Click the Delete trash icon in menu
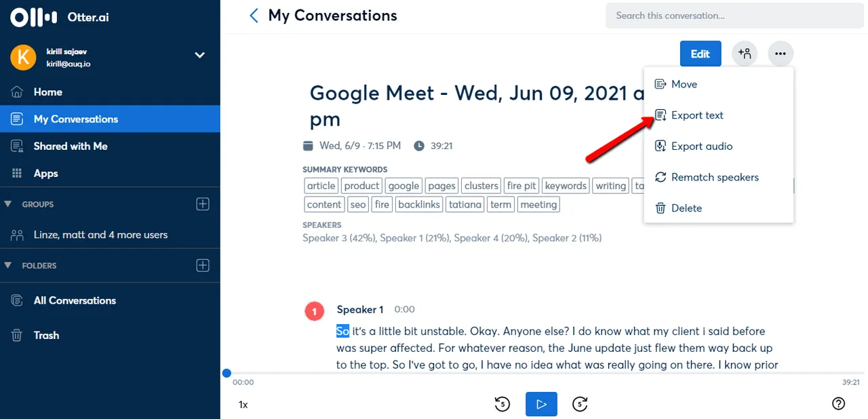 point(660,208)
